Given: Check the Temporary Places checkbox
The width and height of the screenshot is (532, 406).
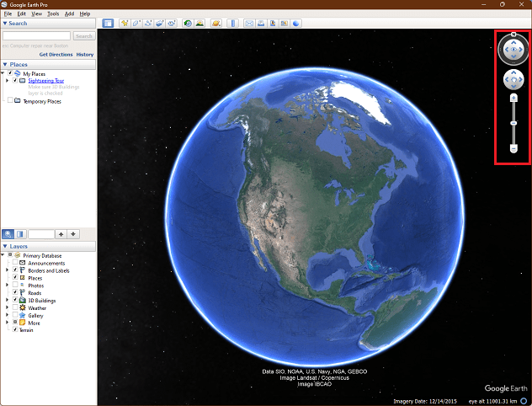Looking at the screenshot, I should pos(10,100).
